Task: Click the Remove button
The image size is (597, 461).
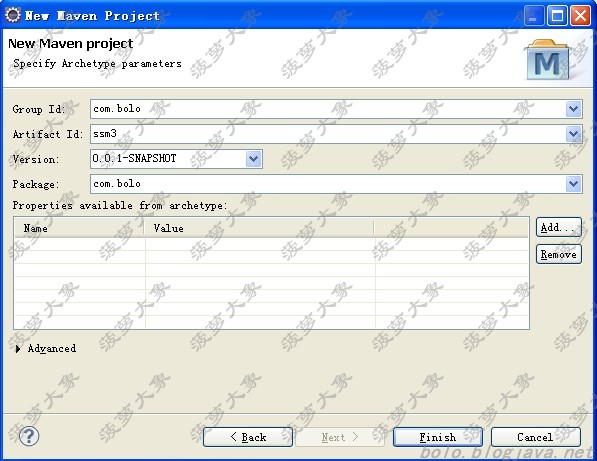Action: (559, 254)
